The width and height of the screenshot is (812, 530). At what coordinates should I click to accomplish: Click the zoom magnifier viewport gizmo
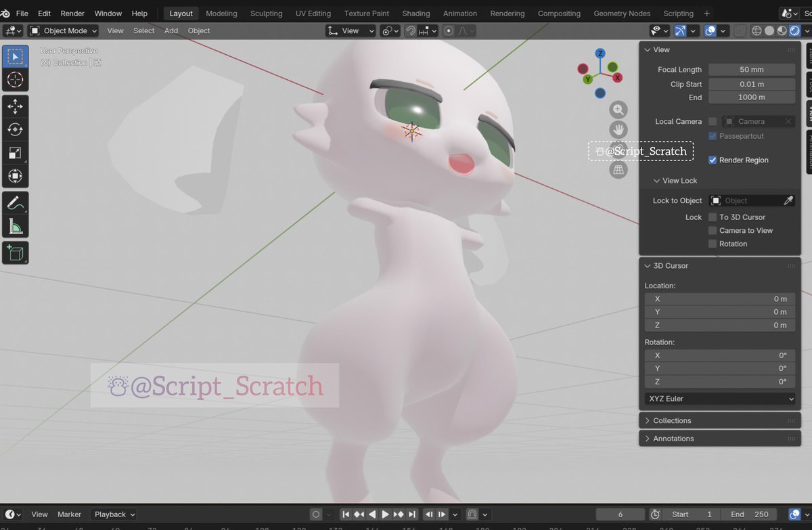click(618, 110)
